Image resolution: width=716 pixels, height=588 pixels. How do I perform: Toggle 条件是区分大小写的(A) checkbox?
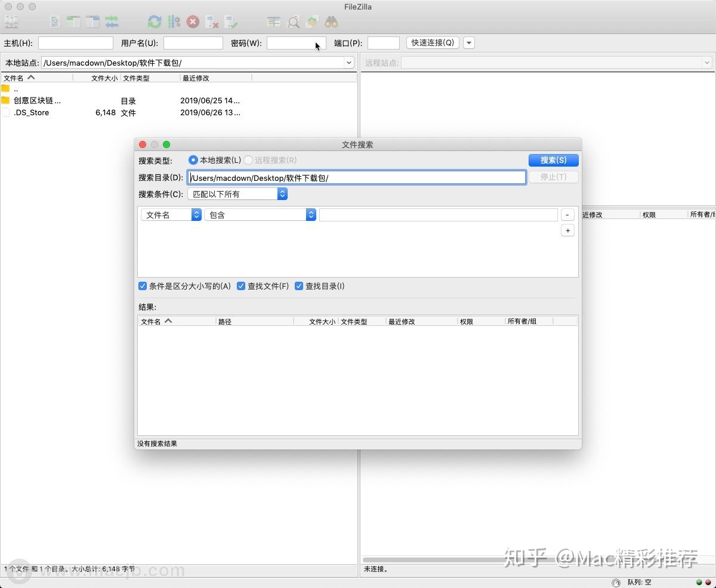tap(143, 286)
